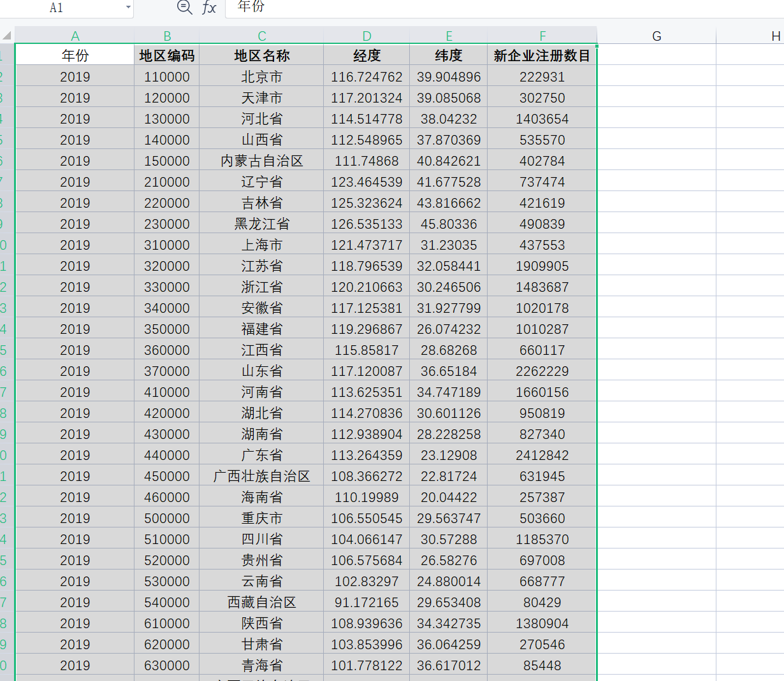
Task: Click the latitude value 39.904896
Action: [x=449, y=76]
